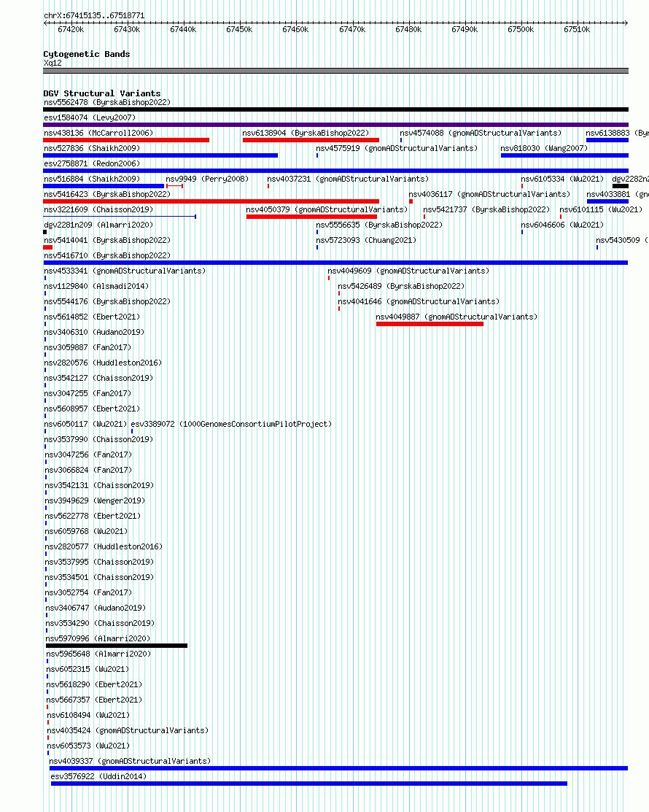
Task: Open nsv3949629 (Wenger2019) variant
Action: pyautogui.click(x=95, y=500)
